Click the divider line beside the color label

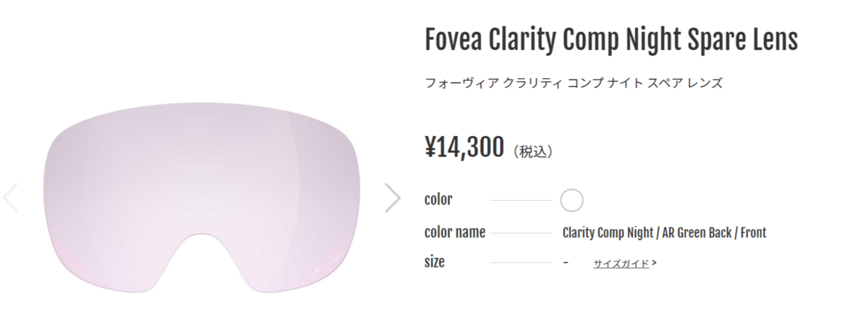[x=520, y=200]
